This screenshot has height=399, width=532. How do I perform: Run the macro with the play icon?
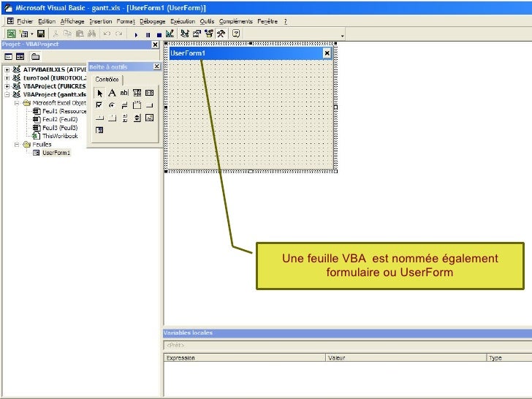pos(136,34)
